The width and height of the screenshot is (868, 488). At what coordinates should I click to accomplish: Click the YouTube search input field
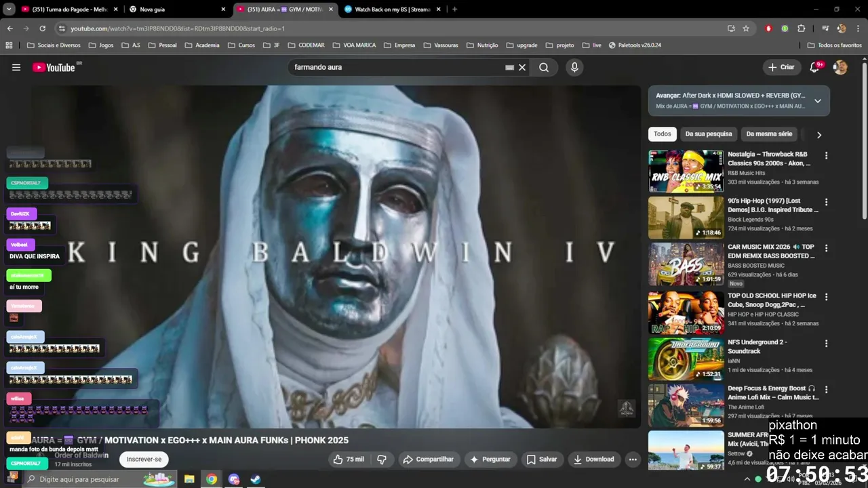[397, 67]
